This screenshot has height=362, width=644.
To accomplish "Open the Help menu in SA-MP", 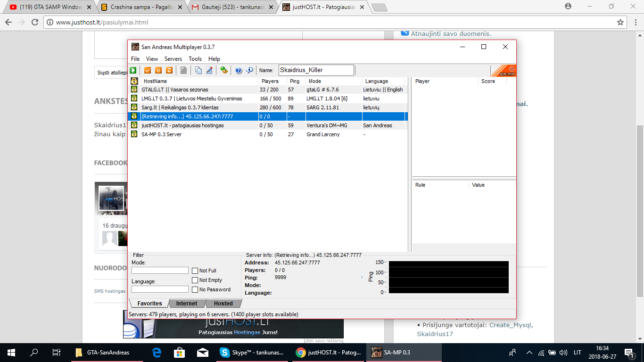I will click(x=214, y=59).
